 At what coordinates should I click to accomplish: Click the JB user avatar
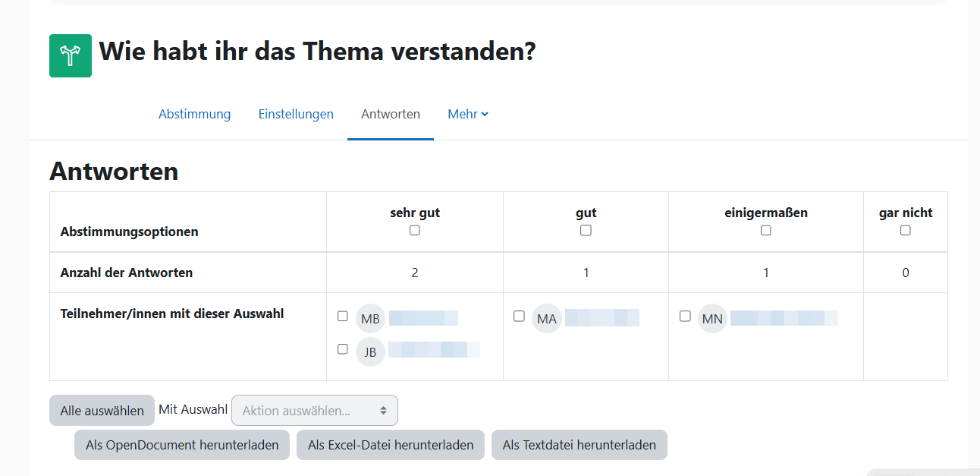tap(370, 352)
